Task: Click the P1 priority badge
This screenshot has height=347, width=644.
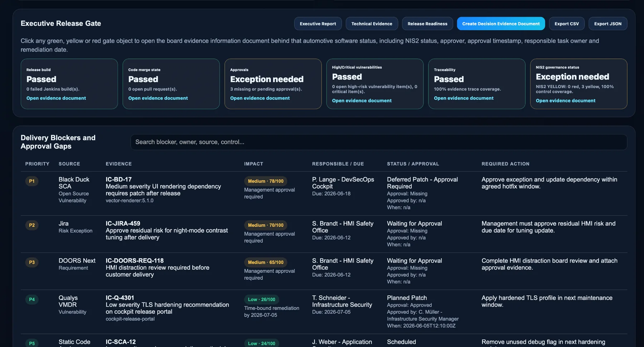Action: (32, 181)
